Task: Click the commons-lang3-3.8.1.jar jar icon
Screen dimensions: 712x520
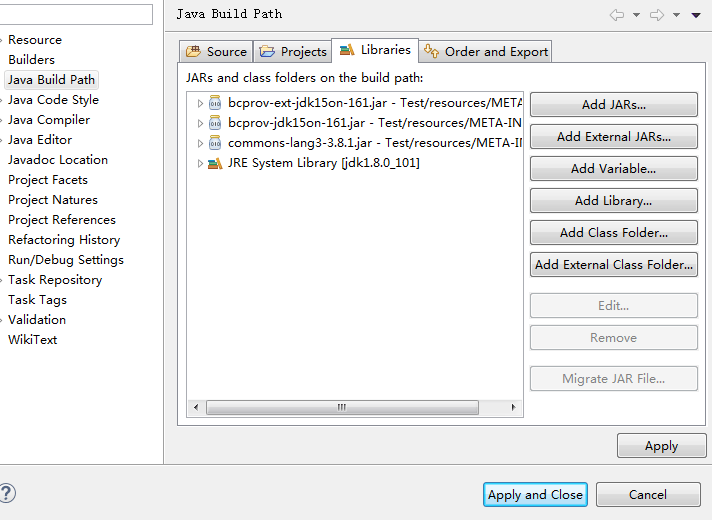Action: point(215,143)
